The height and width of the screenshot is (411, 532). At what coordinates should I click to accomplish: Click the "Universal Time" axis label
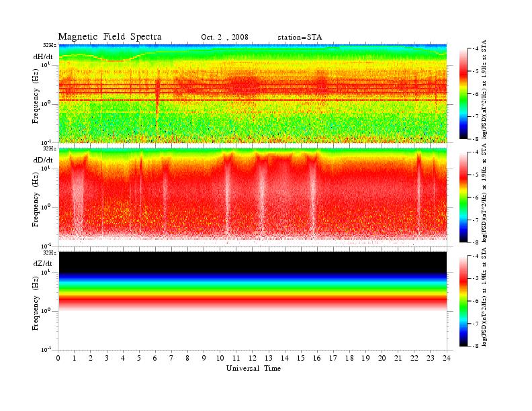click(x=253, y=368)
